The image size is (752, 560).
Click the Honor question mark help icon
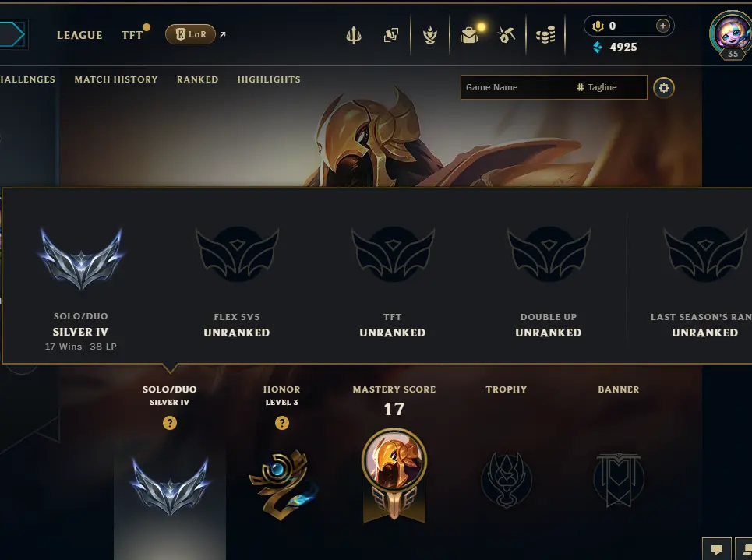[x=282, y=423]
